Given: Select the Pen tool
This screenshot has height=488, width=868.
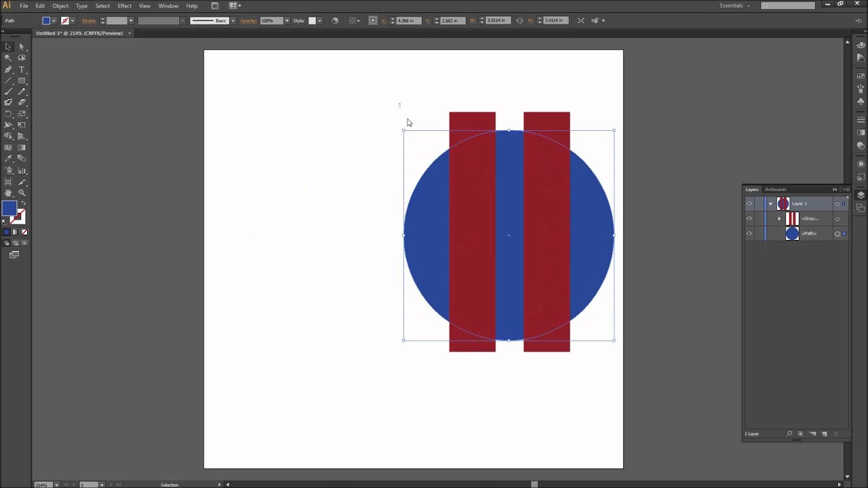Looking at the screenshot, I should coord(8,69).
